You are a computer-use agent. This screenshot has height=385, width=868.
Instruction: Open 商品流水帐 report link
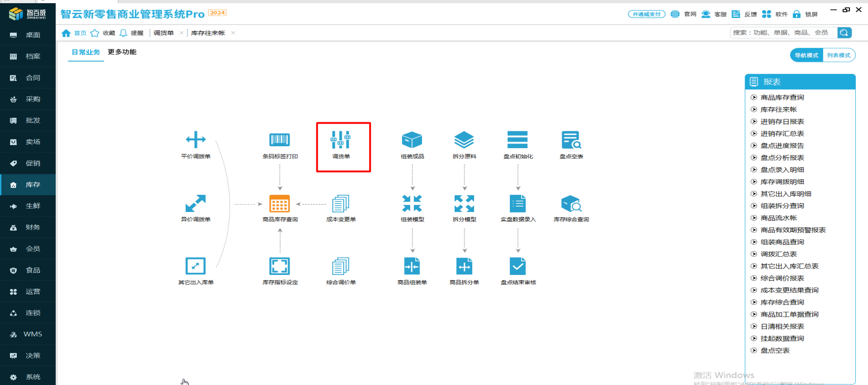[x=778, y=218]
